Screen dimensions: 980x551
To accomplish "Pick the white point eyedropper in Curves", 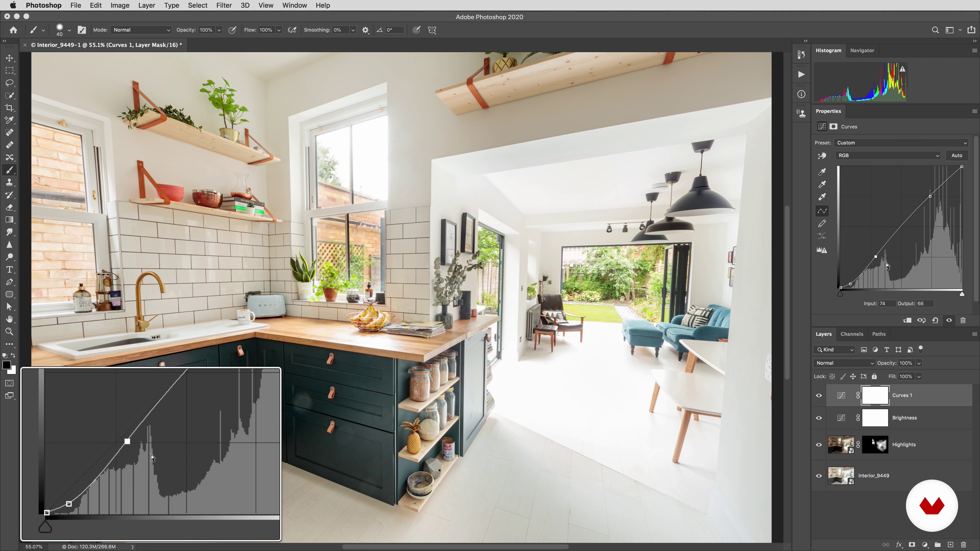I will coord(822,197).
